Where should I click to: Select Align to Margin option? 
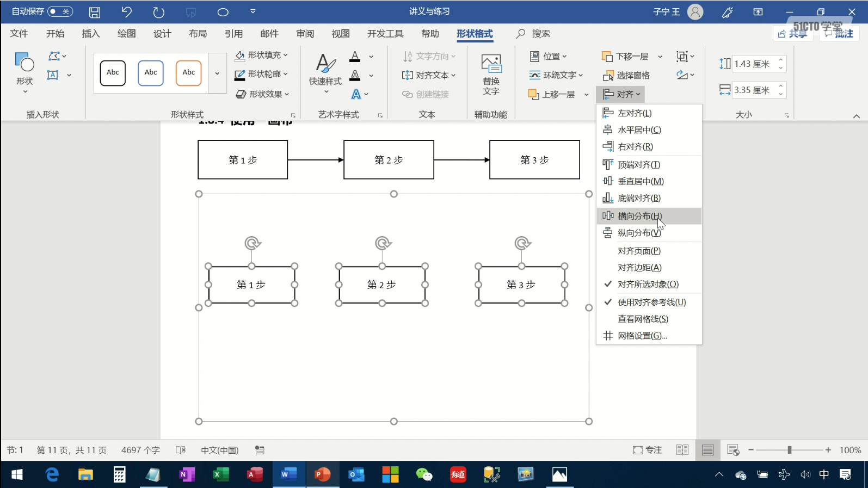(649, 268)
